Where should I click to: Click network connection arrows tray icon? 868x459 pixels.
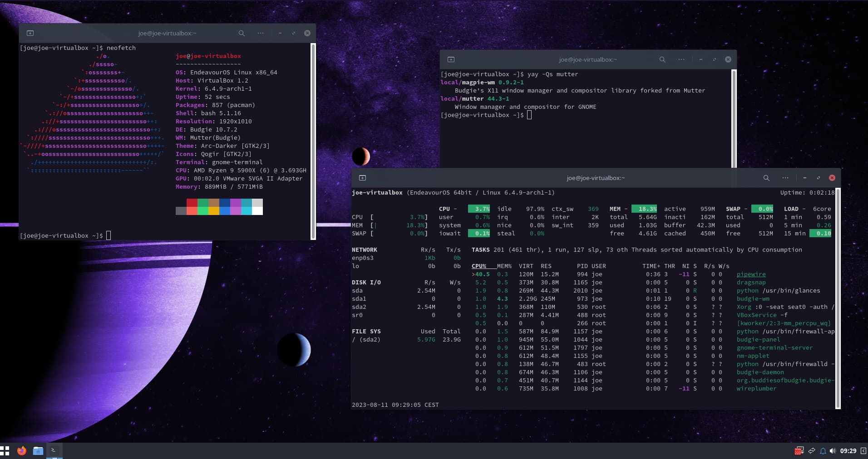pyautogui.click(x=812, y=451)
